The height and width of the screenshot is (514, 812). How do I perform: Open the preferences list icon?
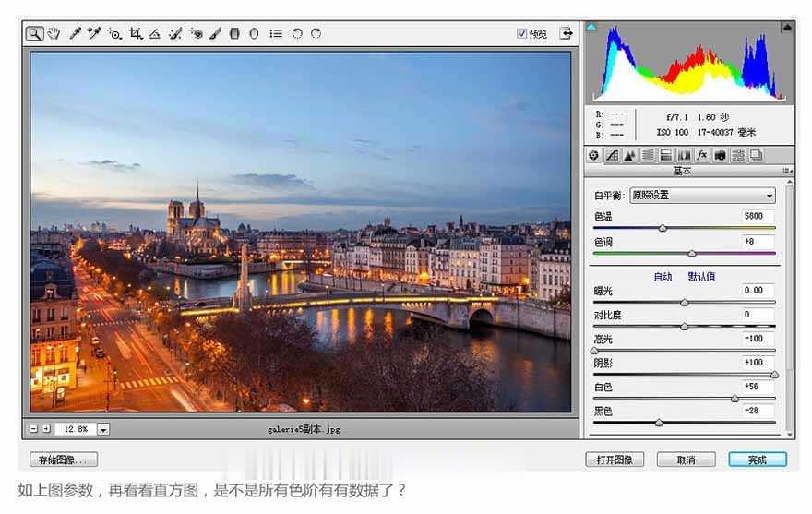click(276, 33)
